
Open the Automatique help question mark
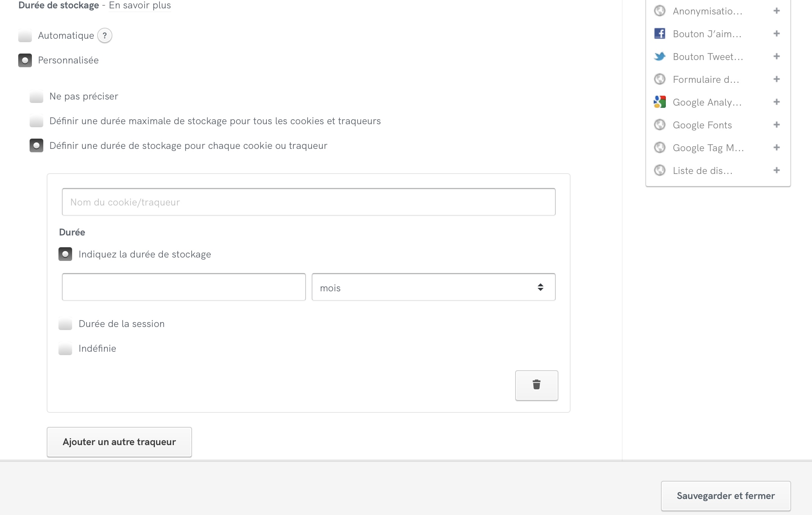[104, 36]
